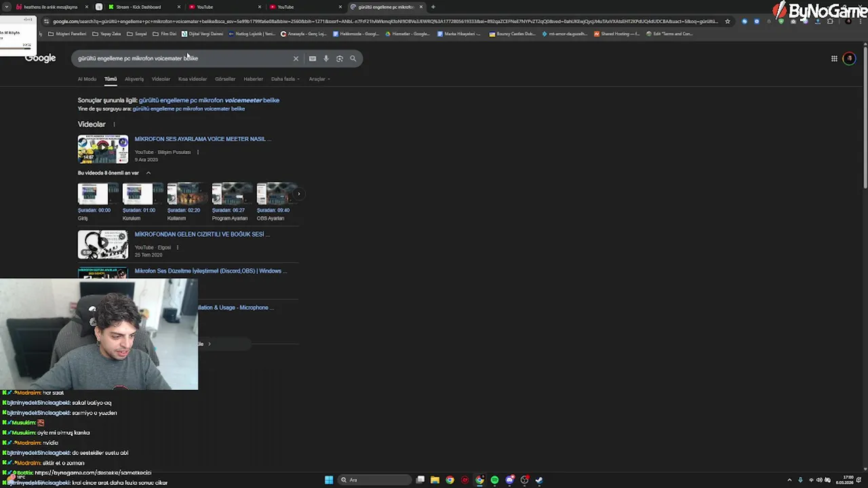Switch to AI Modu tab
868x488 pixels.
pyautogui.click(x=87, y=79)
